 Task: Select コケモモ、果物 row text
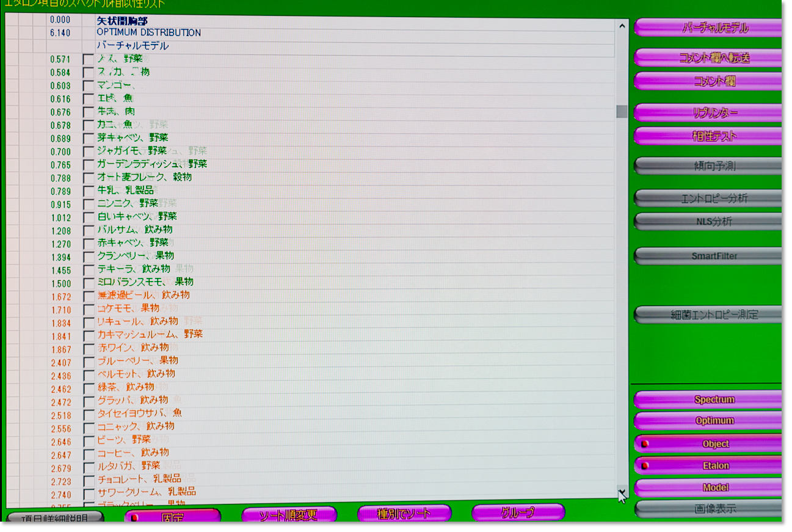129,308
